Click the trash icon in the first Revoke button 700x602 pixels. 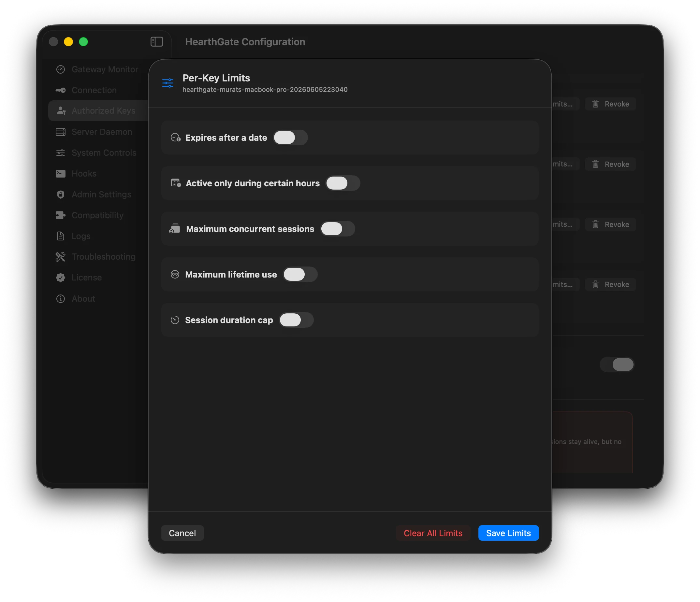(x=596, y=104)
